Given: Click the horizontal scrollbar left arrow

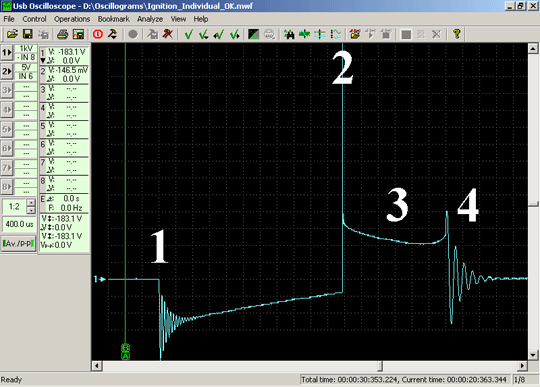Looking at the screenshot, I should (97, 366).
